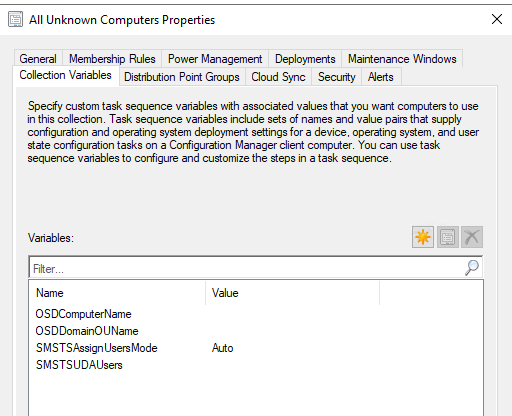Screen dimensions: 512x416
Task: Switch to the General tab
Action: (38, 59)
